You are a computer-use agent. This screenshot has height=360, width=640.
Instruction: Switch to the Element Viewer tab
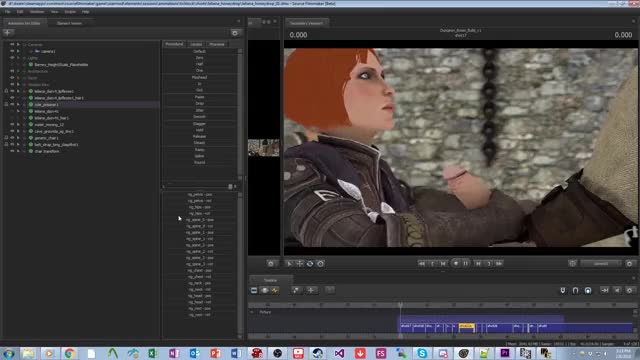(69, 23)
